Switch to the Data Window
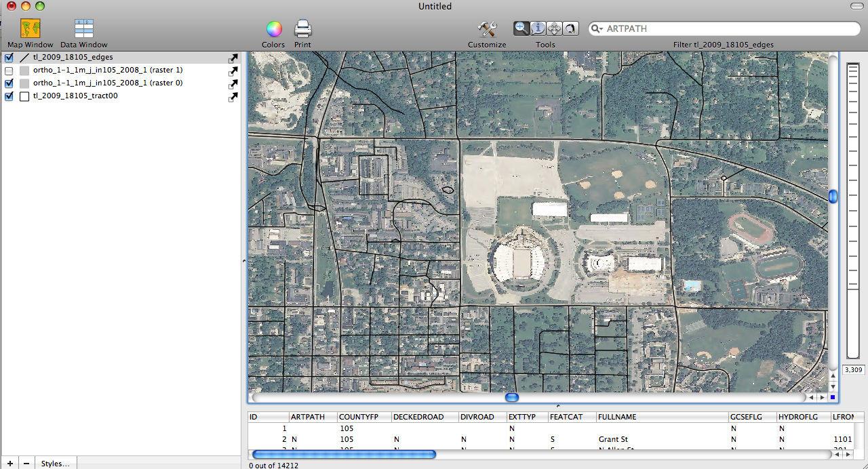Screen dimensions: 868x469 click(x=84, y=29)
